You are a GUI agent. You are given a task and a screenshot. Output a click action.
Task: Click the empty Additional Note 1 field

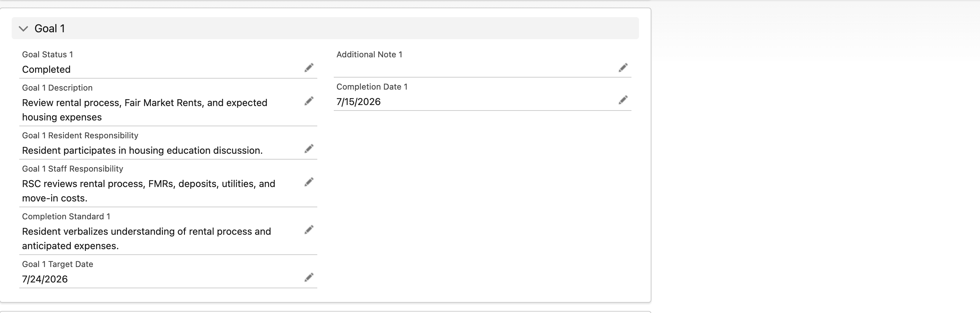475,69
